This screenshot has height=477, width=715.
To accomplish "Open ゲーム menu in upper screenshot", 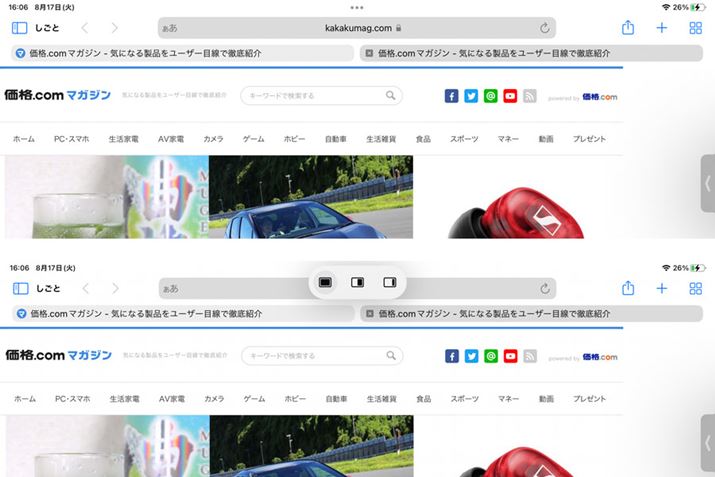I will point(254,139).
